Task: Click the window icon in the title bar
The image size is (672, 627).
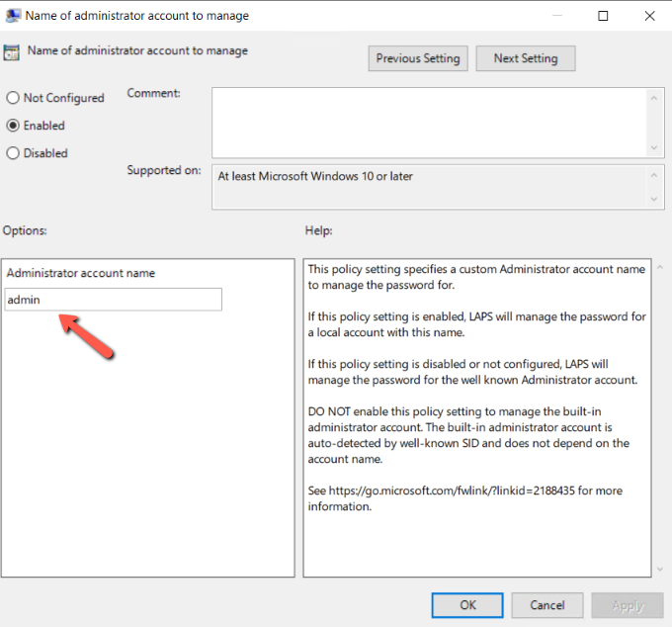Action: pyautogui.click(x=11, y=16)
